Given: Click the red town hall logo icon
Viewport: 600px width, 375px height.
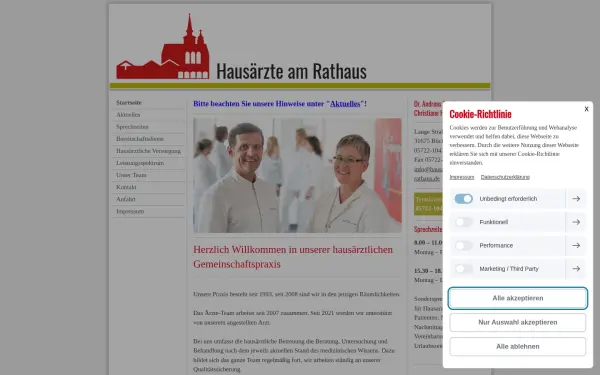Looking at the screenshot, I should pos(163,47).
